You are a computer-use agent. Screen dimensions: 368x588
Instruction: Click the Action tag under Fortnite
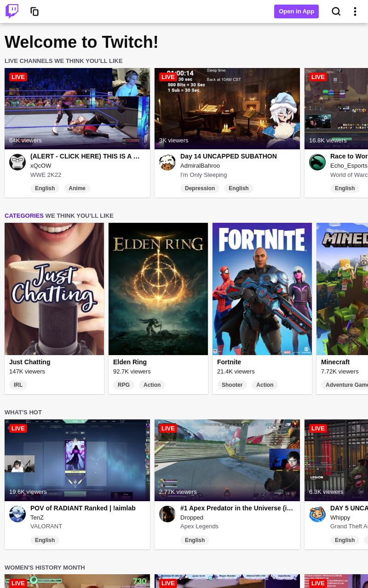point(264,385)
